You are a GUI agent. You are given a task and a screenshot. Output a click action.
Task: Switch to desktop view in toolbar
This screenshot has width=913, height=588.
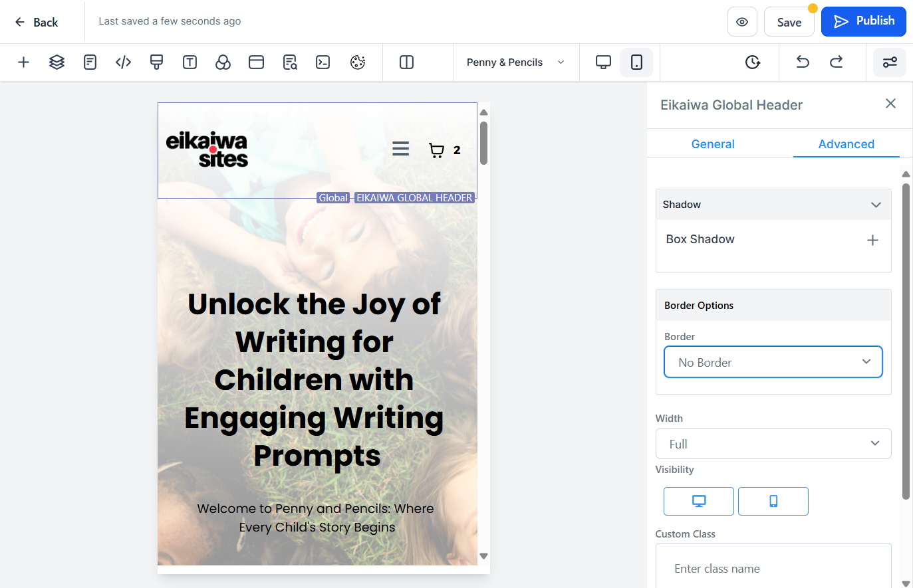pyautogui.click(x=603, y=62)
